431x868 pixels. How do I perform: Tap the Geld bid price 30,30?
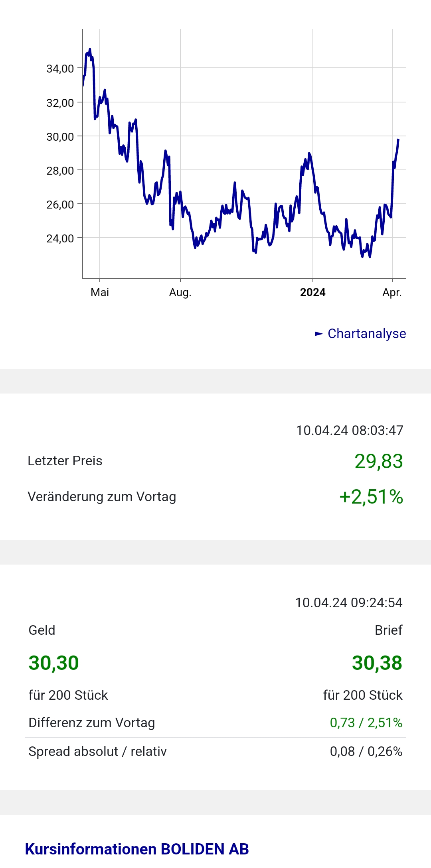pyautogui.click(x=54, y=663)
